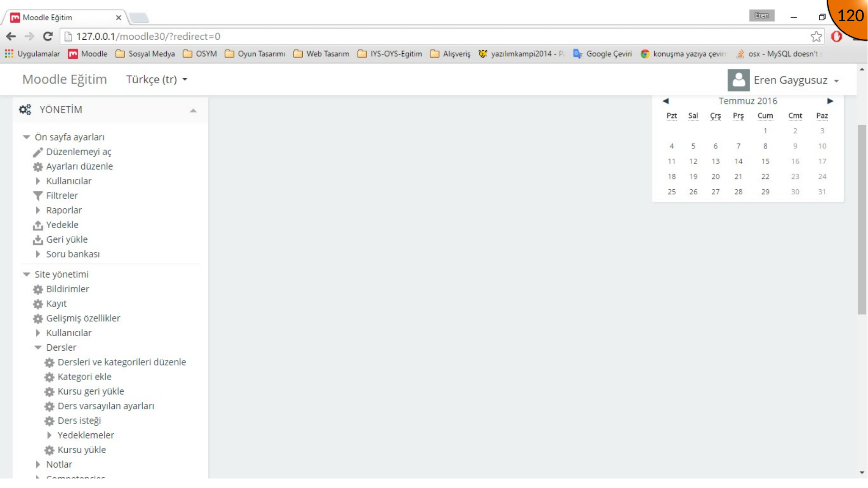Click the gear icon beside Ders isteği

click(49, 421)
